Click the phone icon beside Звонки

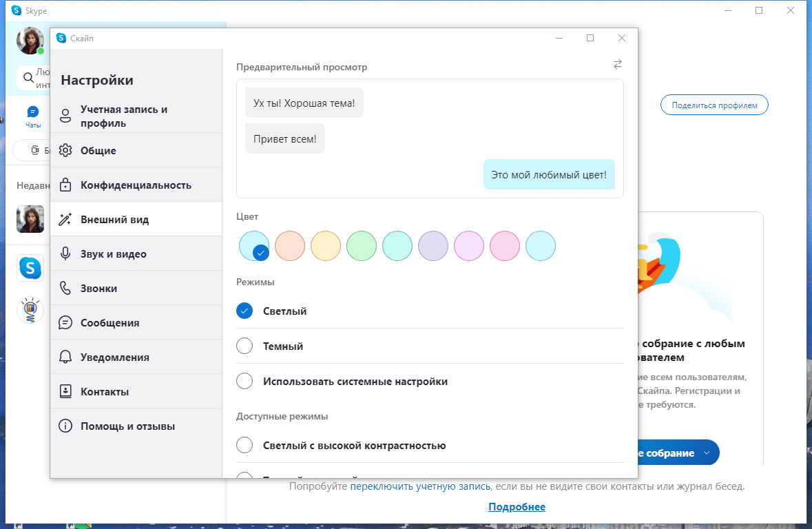(x=65, y=288)
